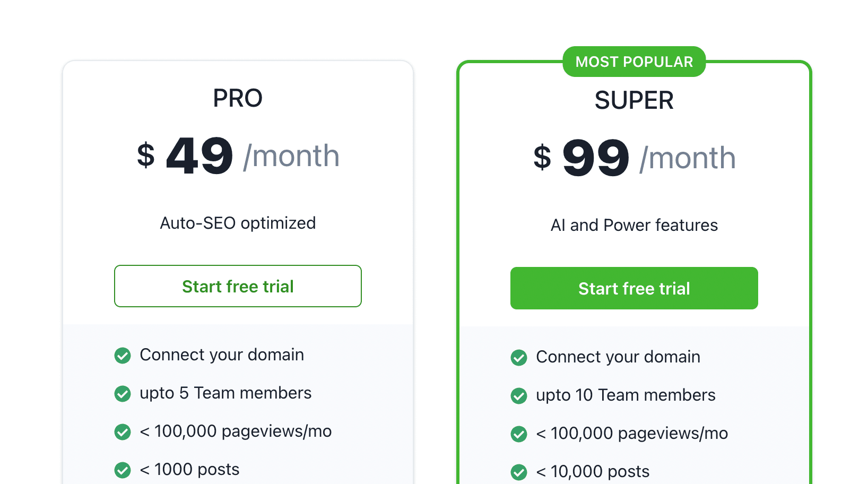The width and height of the screenshot is (868, 484).
Task: Click checkmark icon beside < 1000 posts
Action: click(x=123, y=470)
